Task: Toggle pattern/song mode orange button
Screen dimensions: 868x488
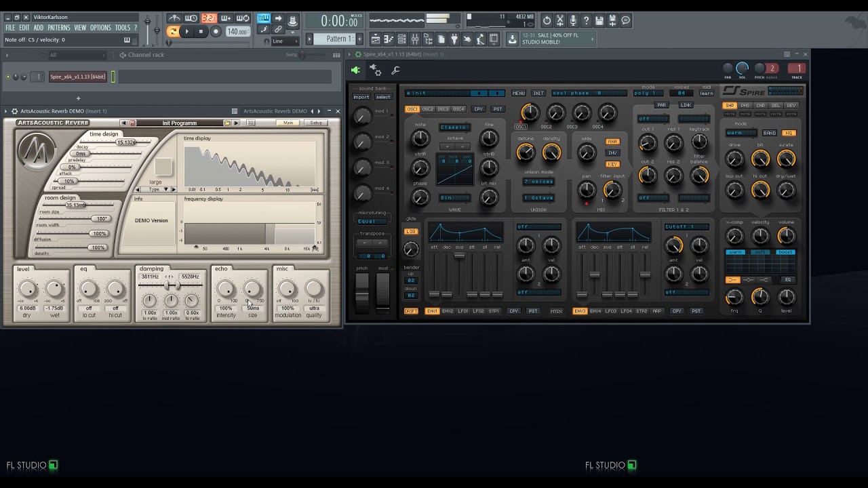Action: 173,31
